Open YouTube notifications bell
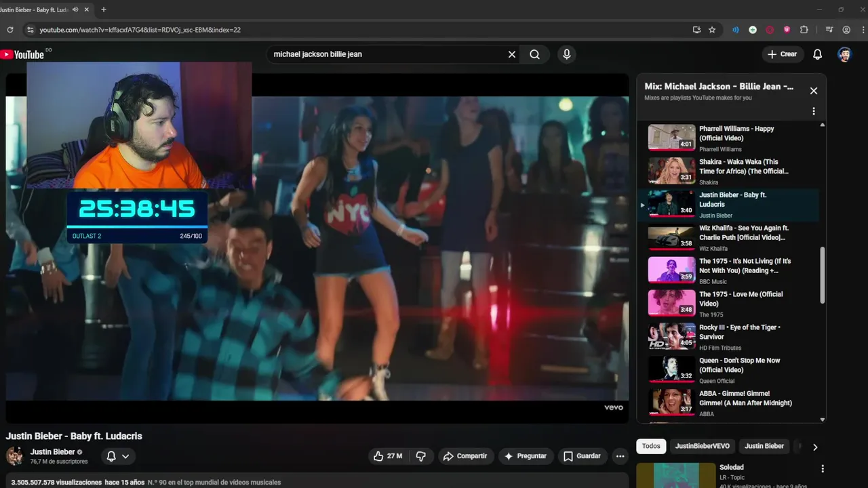This screenshot has height=488, width=868. [818, 54]
